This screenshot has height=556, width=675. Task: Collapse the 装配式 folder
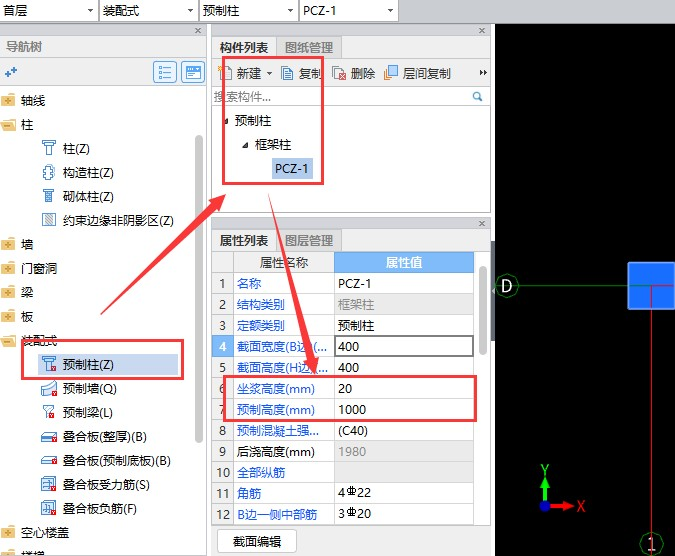[x=7, y=342]
